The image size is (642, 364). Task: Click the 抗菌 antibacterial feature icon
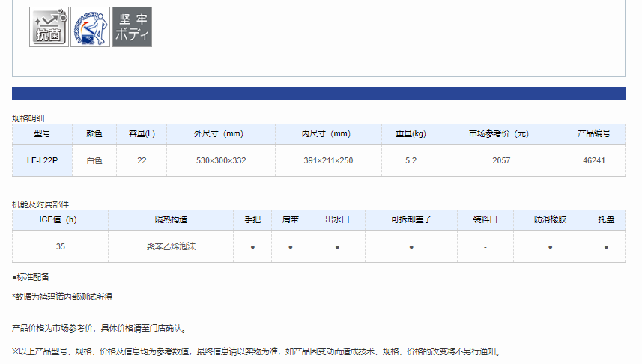pyautogui.click(x=49, y=27)
